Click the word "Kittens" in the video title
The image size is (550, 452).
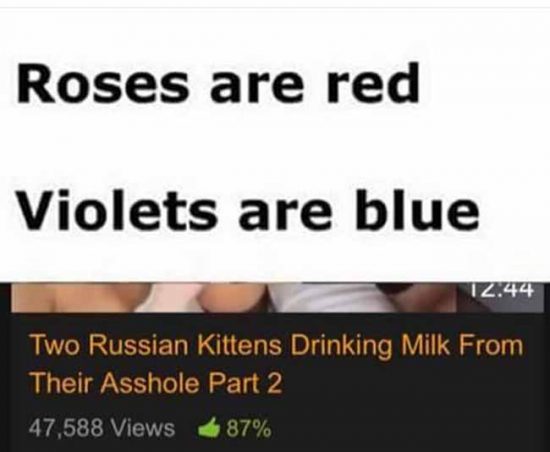(x=240, y=345)
